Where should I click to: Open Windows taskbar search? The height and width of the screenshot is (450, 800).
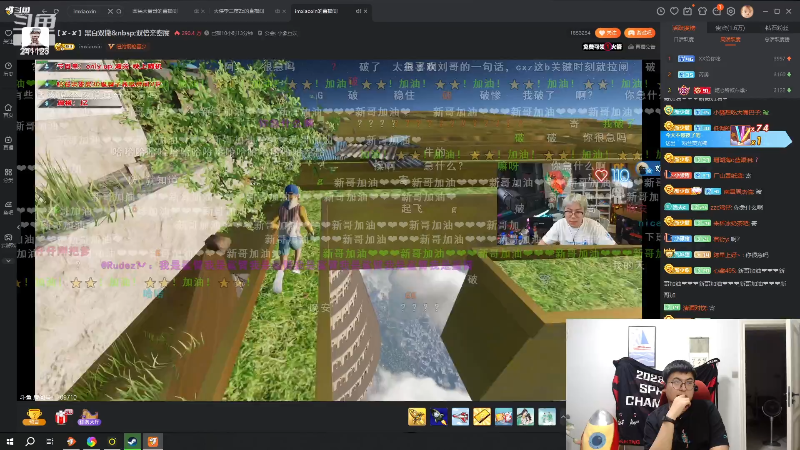30,441
